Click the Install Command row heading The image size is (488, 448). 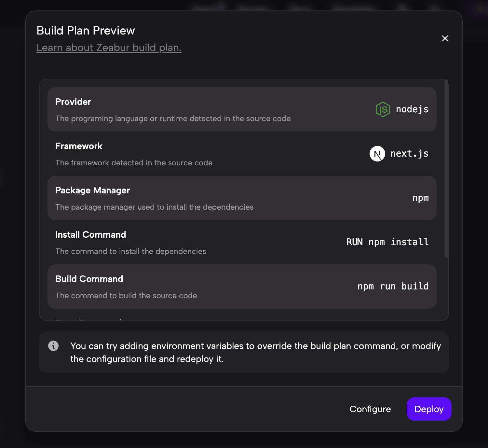click(x=90, y=235)
